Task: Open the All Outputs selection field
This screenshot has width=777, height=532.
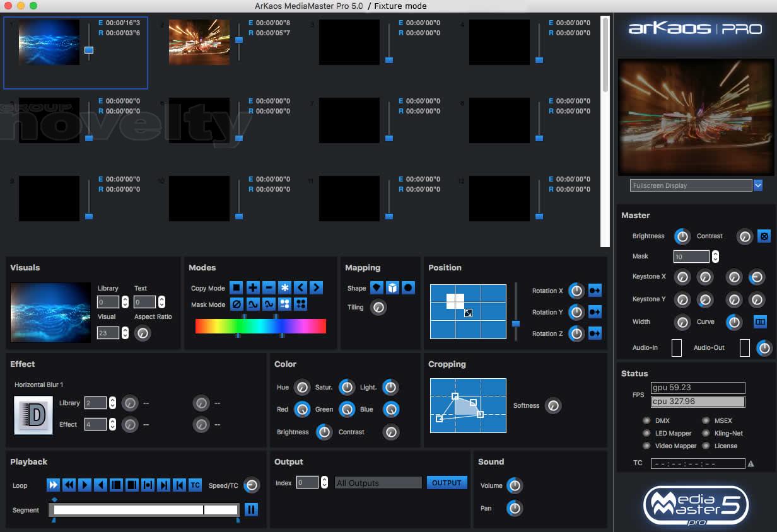Action: (x=378, y=483)
